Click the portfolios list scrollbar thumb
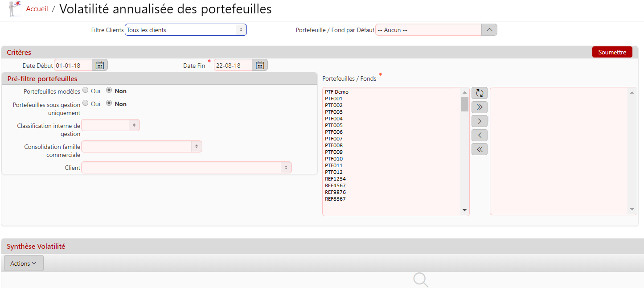The height and width of the screenshot is (288, 644). [x=464, y=104]
